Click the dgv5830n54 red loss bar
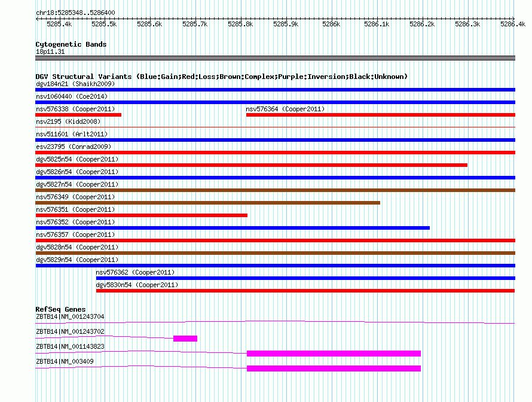This screenshot has height=402, width=532. (x=305, y=291)
